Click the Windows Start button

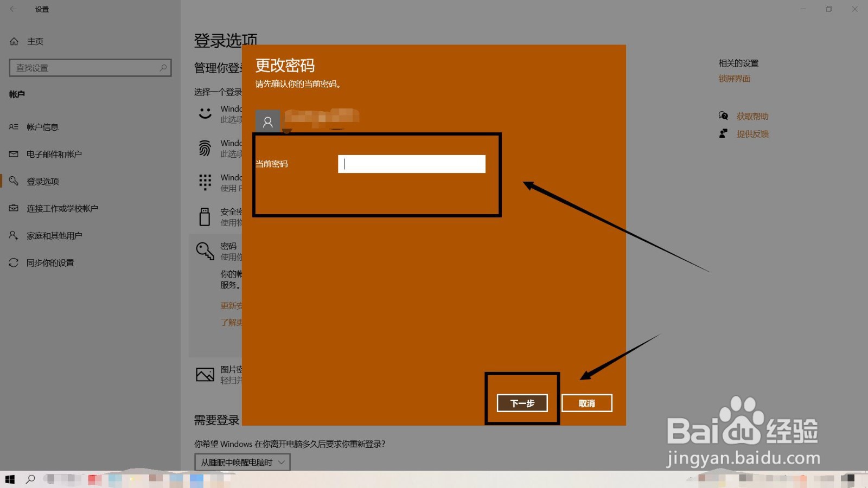pos(9,479)
